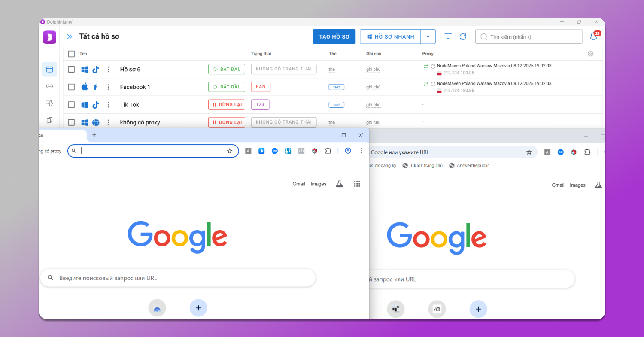Open a new tab with plus button

click(x=94, y=135)
